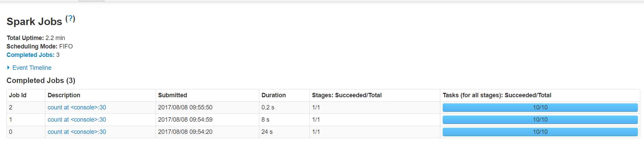The image size is (644, 143).
Task: Click the Spark Jobs page title
Action: point(34,22)
